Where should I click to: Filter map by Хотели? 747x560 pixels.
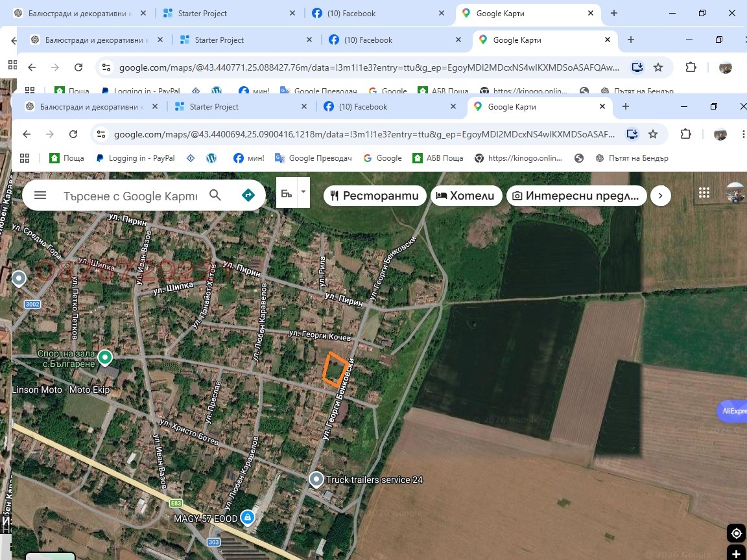coord(466,196)
